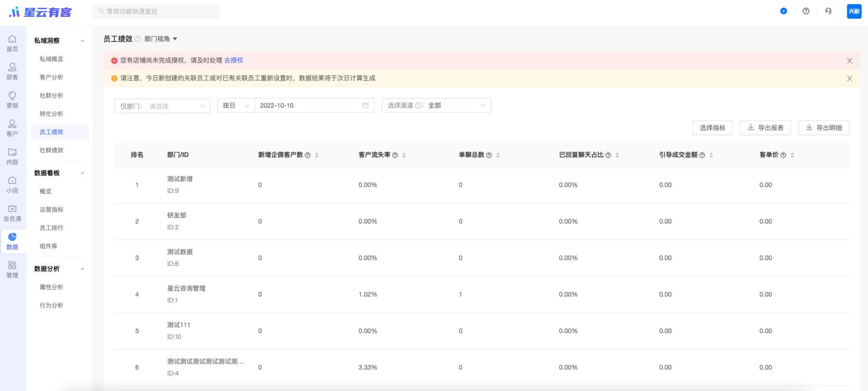This screenshot has height=391, width=868.
Task: Go to 运营指标 menu item
Action: pos(52,209)
